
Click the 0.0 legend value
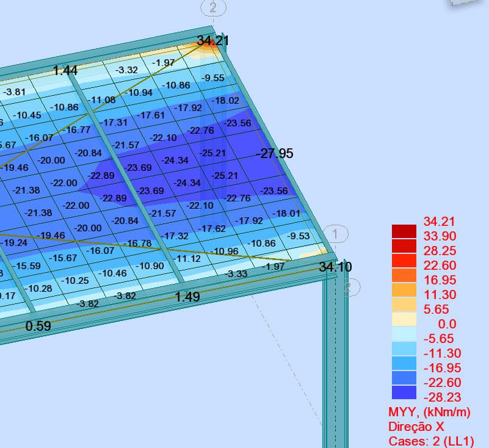pyautogui.click(x=447, y=324)
